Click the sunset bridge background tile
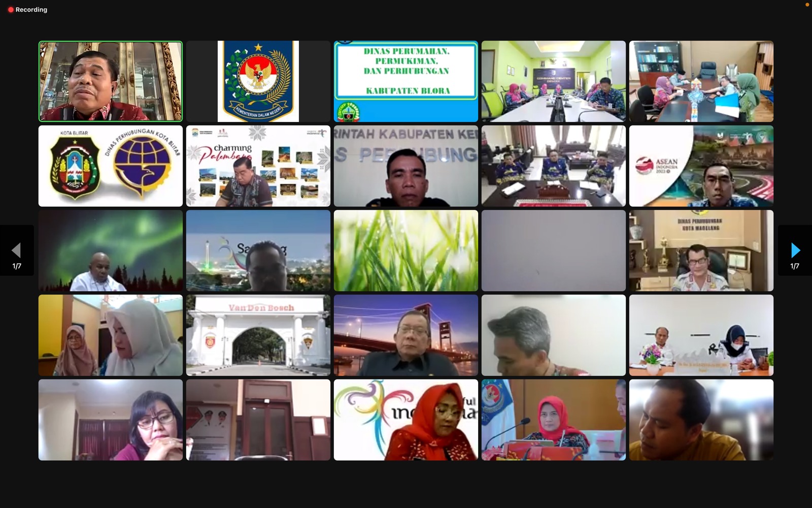Image resolution: width=812 pixels, height=508 pixels. click(x=405, y=335)
